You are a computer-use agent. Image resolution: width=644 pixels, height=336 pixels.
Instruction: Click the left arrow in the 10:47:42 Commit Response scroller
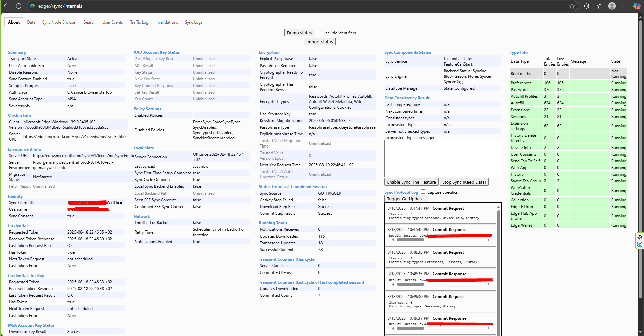[393, 240]
